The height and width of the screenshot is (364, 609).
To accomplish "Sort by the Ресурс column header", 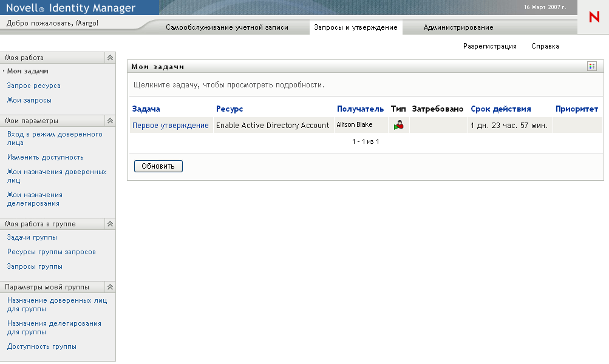I will (x=230, y=109).
